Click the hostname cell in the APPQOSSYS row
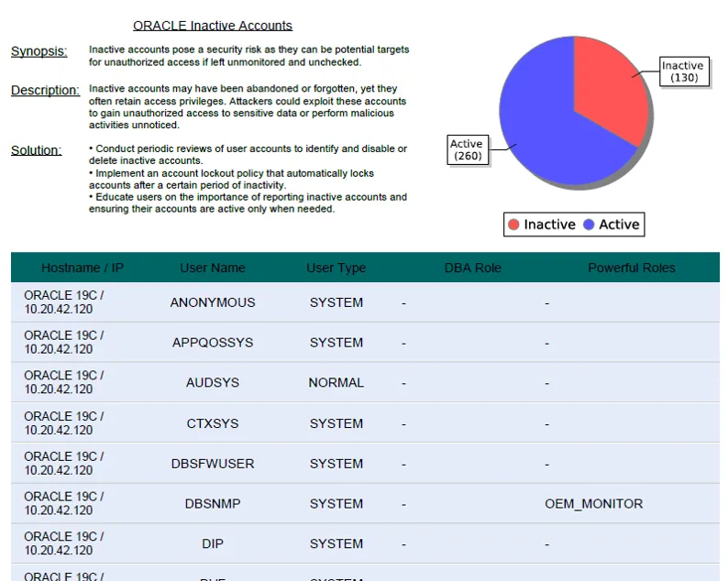This screenshot has width=728, height=581. [64, 342]
